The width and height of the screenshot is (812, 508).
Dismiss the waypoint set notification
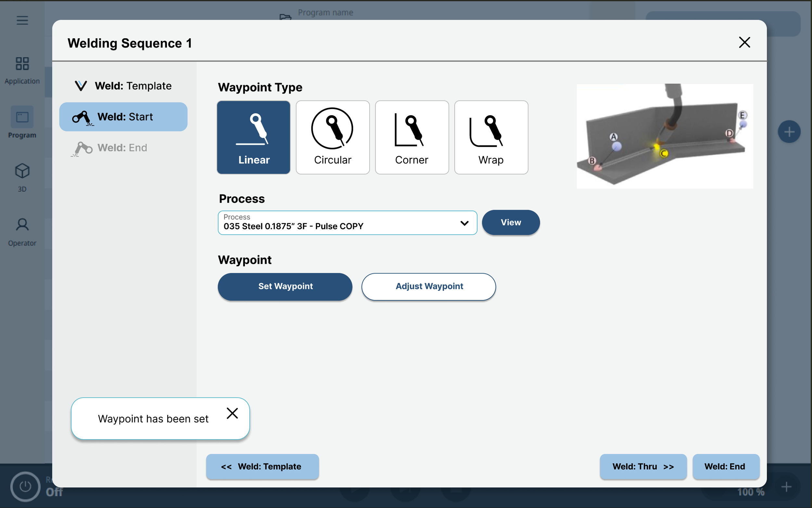pos(232,413)
